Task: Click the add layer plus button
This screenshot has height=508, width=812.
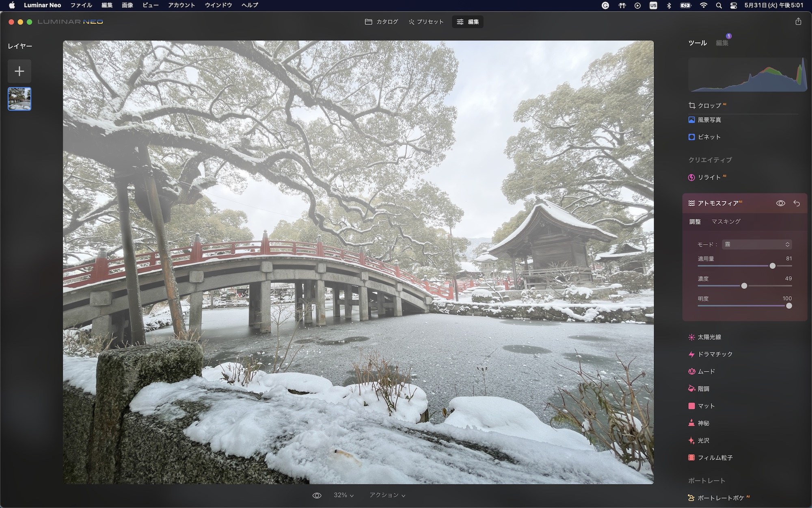Action: click(19, 72)
